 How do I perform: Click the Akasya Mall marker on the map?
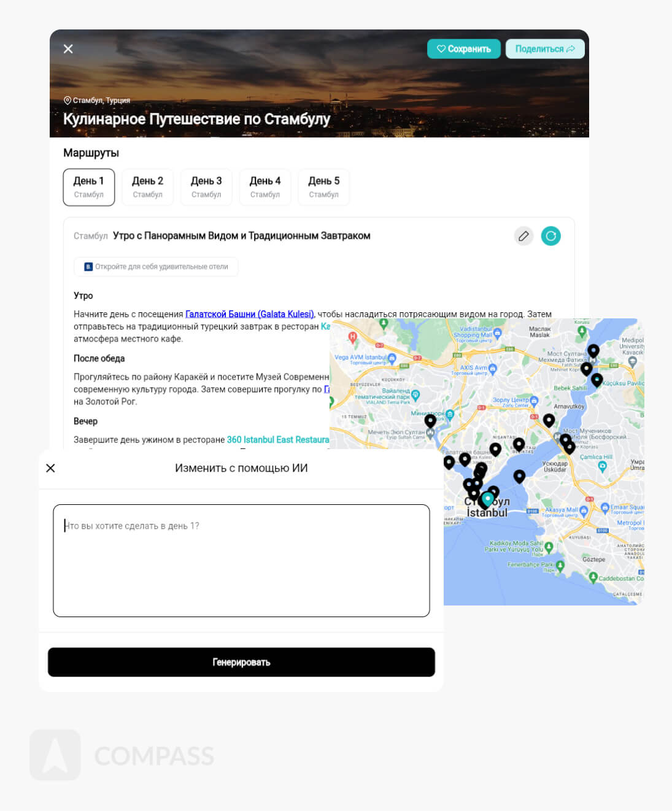[584, 510]
